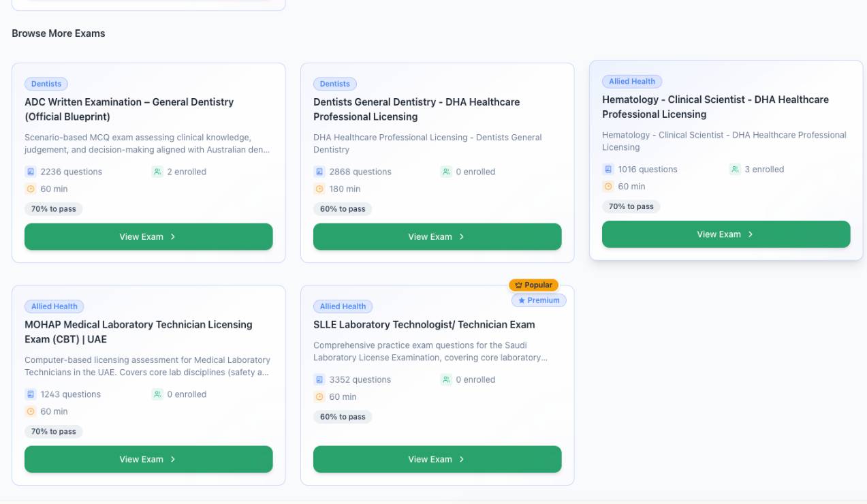867x504 pixels.
Task: Click Allied Health tag on Hematology card
Action: pos(632,81)
